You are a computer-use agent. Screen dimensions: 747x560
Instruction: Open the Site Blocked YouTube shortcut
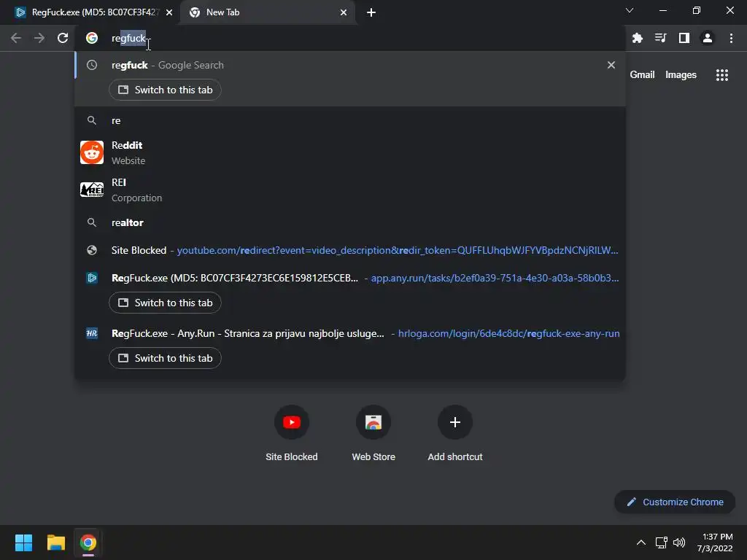pos(292,433)
